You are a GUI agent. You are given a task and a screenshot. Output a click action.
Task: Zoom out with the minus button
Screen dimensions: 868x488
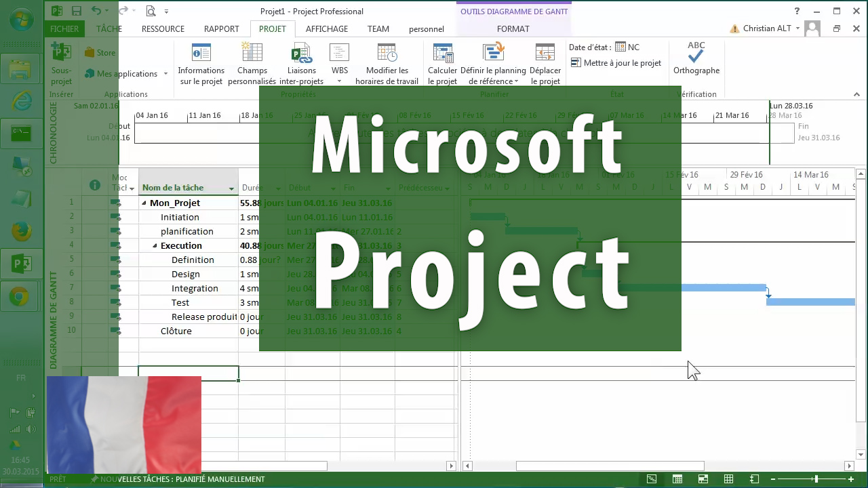(772, 479)
